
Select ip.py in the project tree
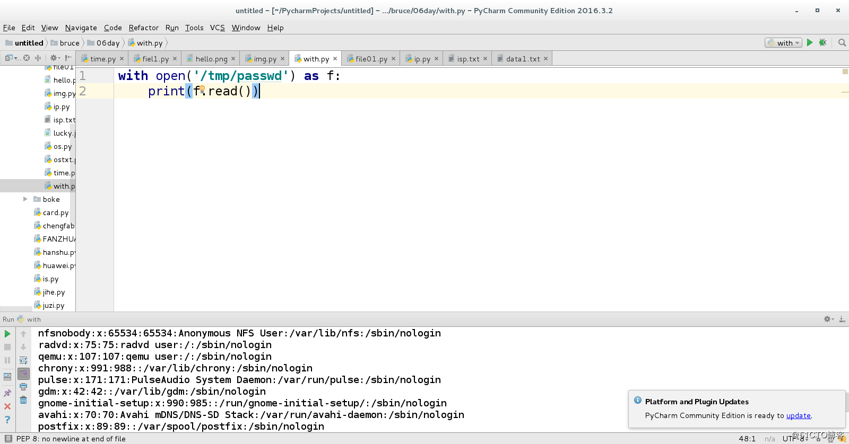point(57,107)
